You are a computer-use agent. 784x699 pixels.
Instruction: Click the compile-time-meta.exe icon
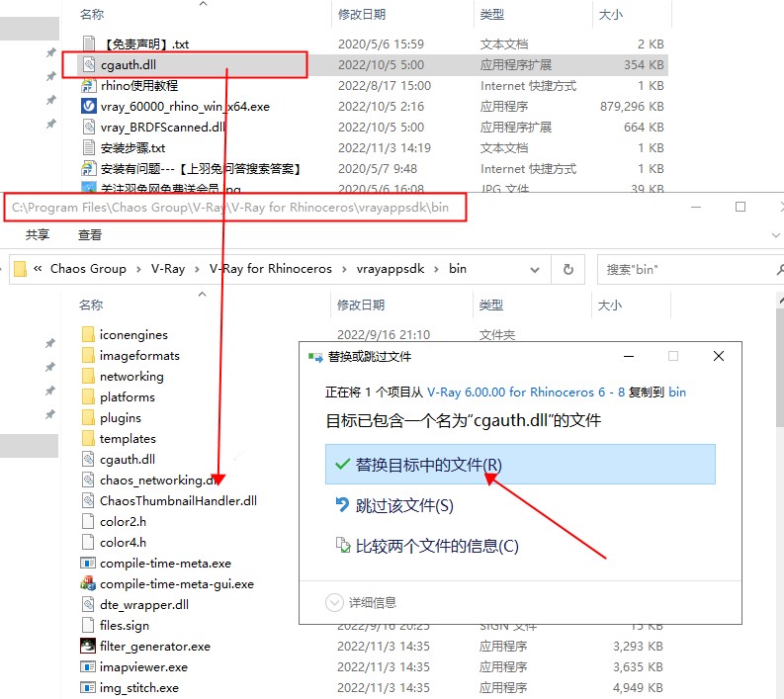88,563
